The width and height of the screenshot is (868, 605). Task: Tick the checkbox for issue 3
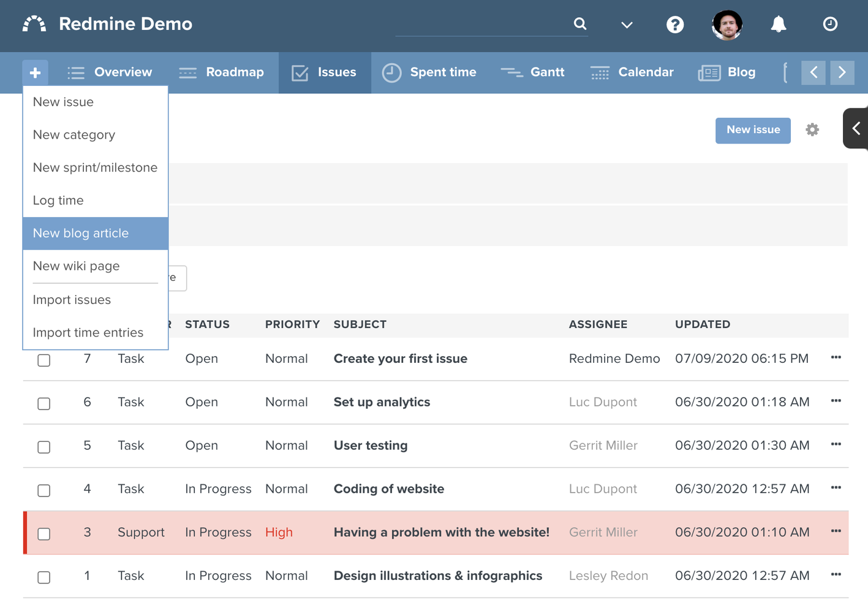point(44,535)
